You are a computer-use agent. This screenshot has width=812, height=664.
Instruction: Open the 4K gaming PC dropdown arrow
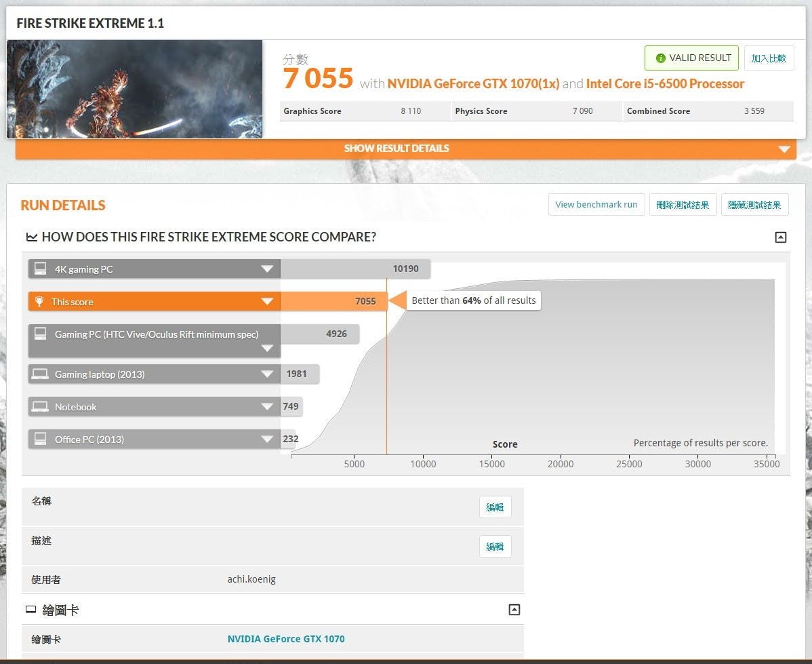(x=267, y=269)
